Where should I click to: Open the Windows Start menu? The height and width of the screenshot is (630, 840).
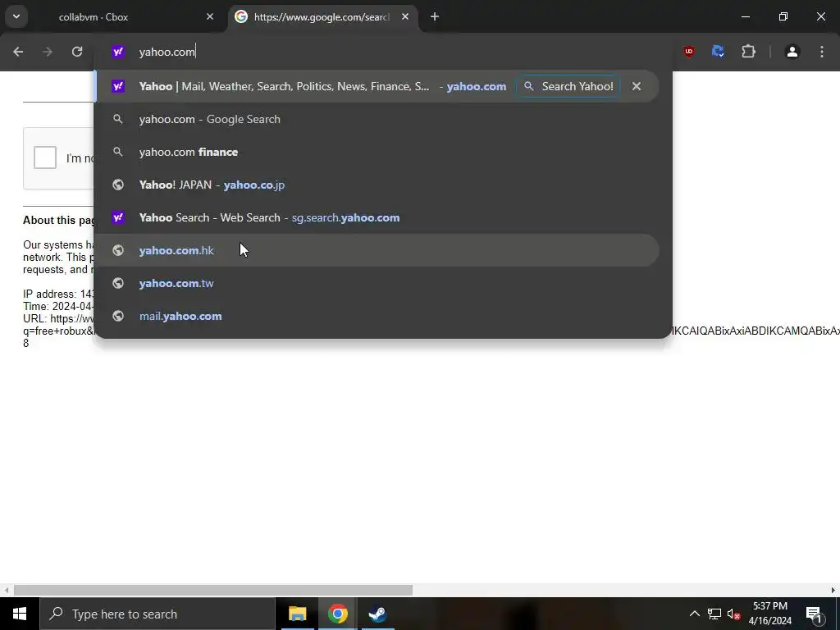pyautogui.click(x=20, y=614)
